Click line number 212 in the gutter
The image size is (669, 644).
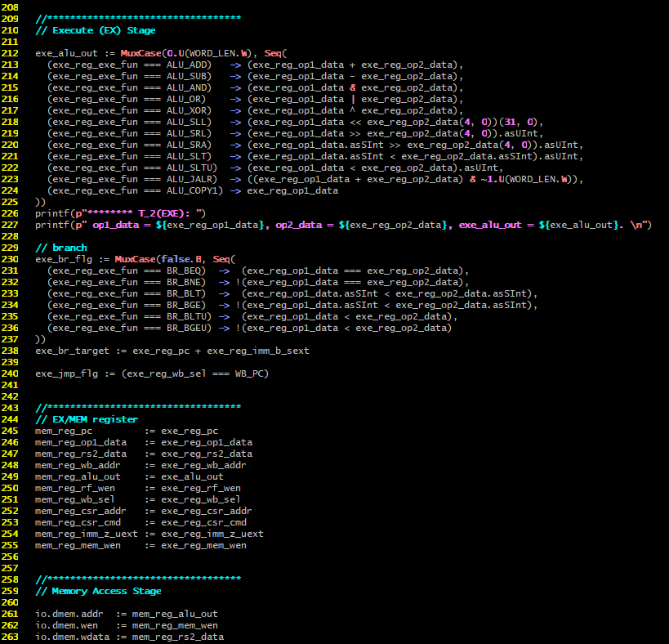(10, 53)
